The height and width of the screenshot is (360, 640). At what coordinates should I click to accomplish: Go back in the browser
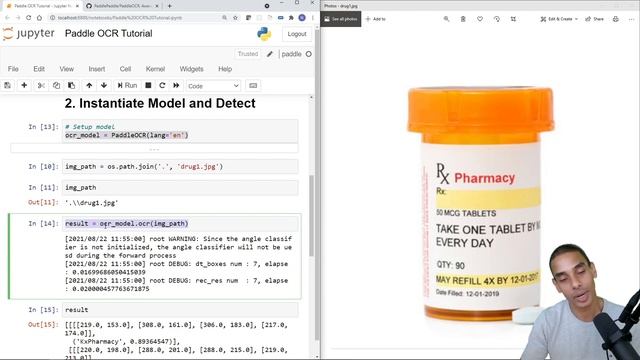coord(7,18)
